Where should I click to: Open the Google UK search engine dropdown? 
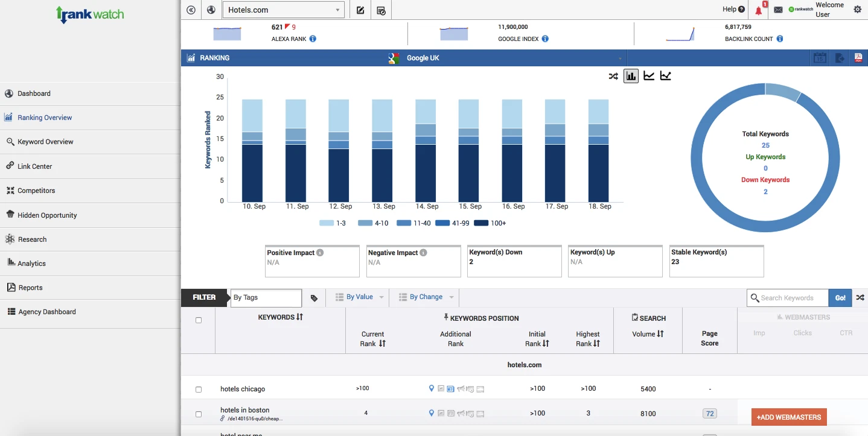click(507, 58)
